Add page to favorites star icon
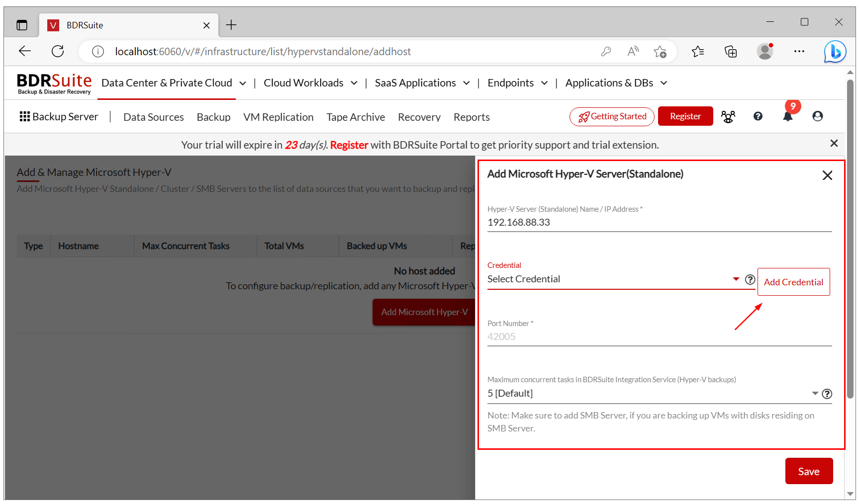This screenshot has height=504, width=859. (x=660, y=52)
